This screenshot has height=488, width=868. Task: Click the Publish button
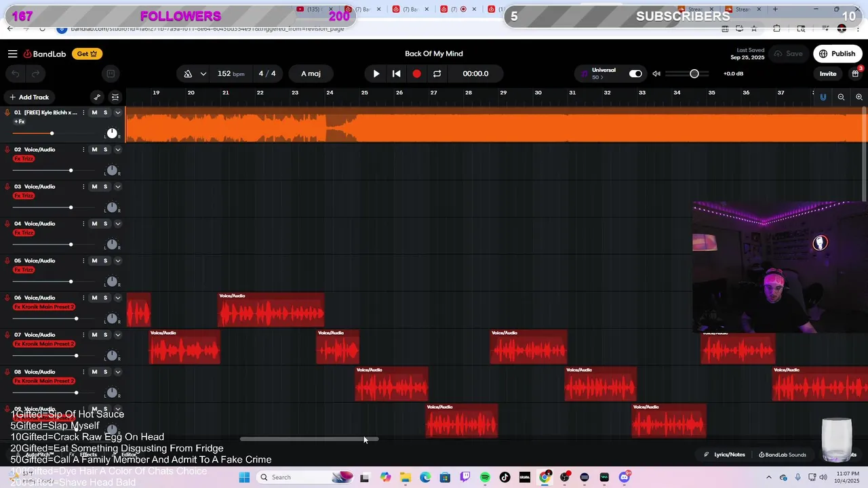click(x=837, y=54)
